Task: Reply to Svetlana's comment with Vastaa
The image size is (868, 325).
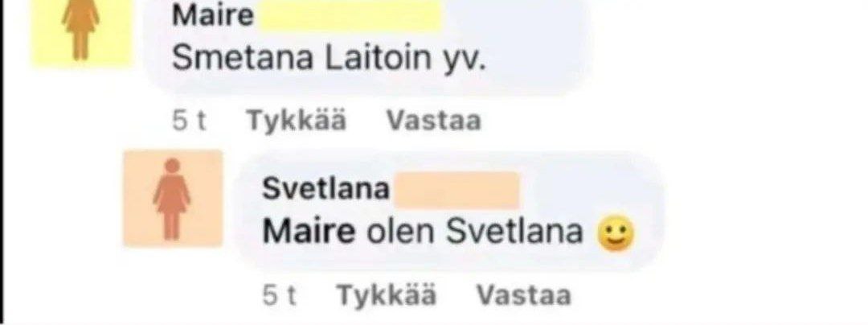Action: coord(524,295)
